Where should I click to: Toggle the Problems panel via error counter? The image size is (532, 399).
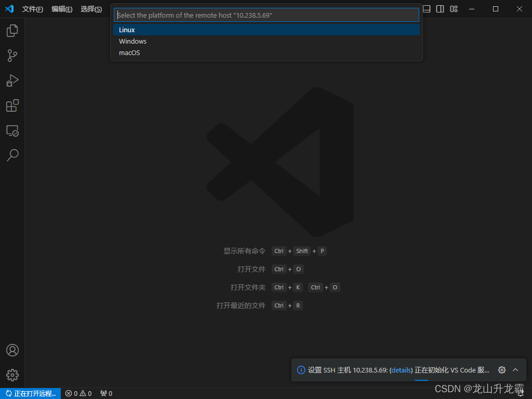pos(78,393)
